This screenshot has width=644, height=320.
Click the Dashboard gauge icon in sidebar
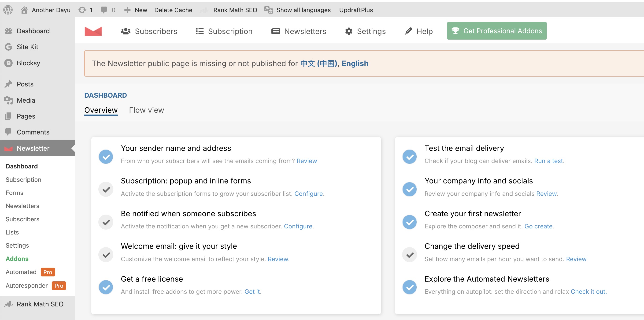coord(8,31)
